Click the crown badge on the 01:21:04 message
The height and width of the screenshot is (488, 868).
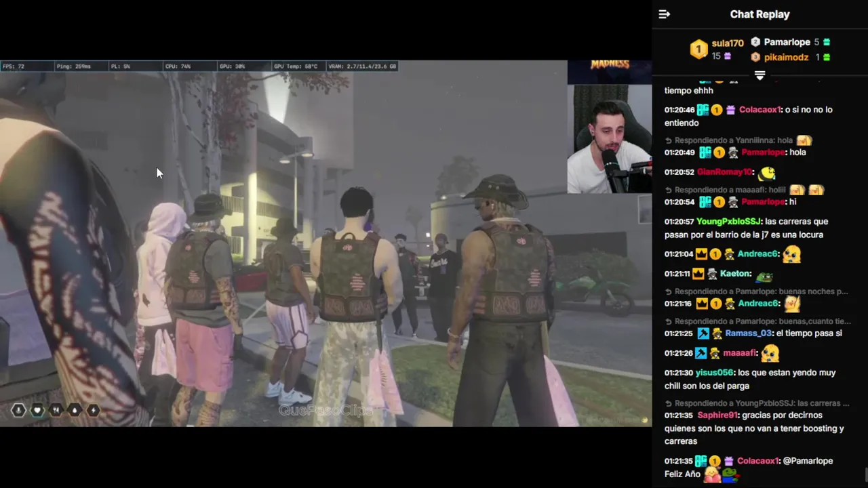click(701, 254)
